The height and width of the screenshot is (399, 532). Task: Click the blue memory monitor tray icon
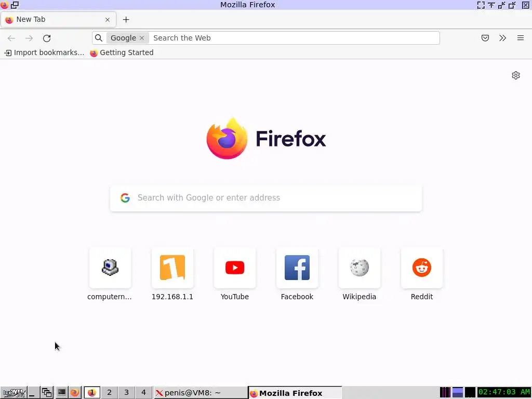tap(457, 392)
